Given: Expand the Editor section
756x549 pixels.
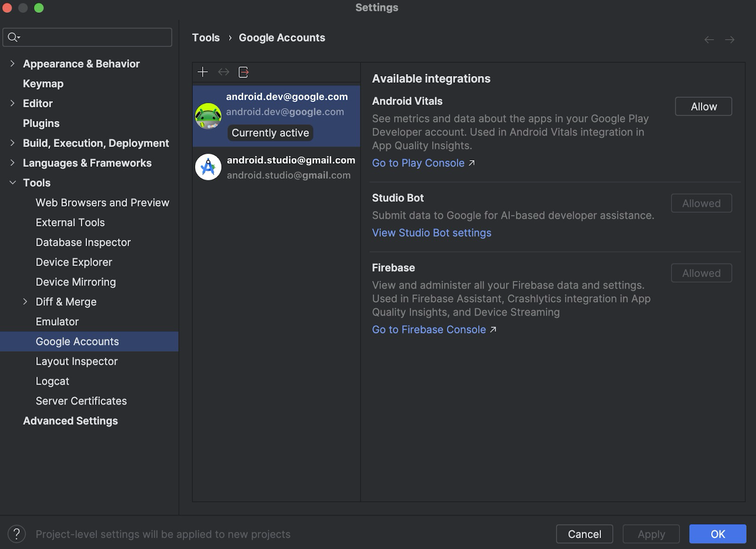Looking at the screenshot, I should click(x=13, y=103).
